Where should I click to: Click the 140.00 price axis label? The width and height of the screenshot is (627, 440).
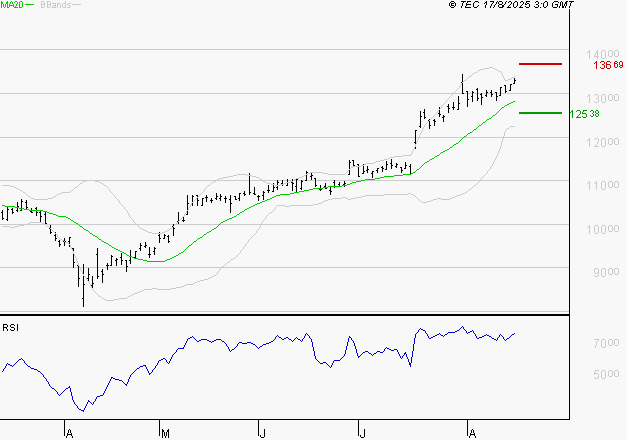pyautogui.click(x=603, y=54)
